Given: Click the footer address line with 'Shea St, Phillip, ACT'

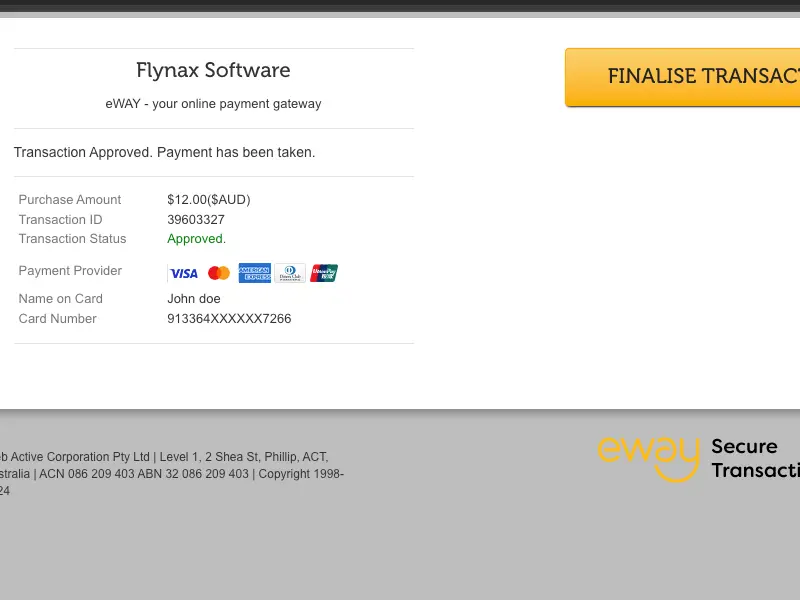Looking at the screenshot, I should 164,457.
